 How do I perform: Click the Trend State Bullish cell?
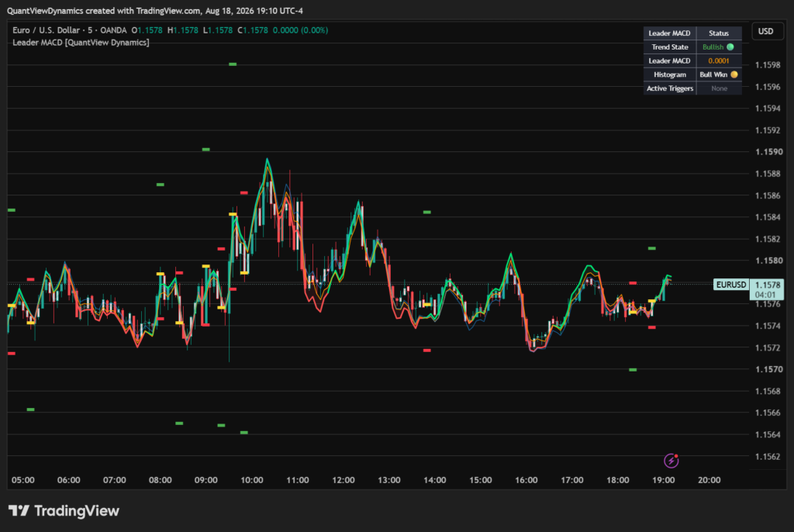coord(719,47)
